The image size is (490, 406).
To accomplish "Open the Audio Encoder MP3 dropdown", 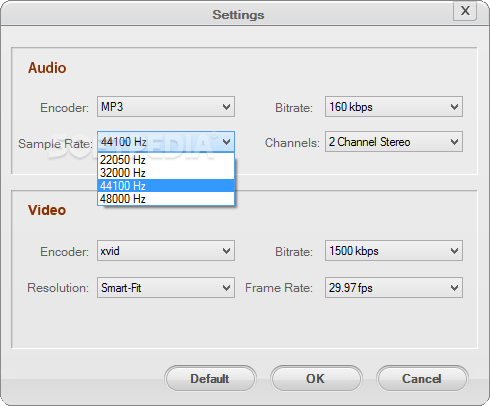I will click(166, 107).
